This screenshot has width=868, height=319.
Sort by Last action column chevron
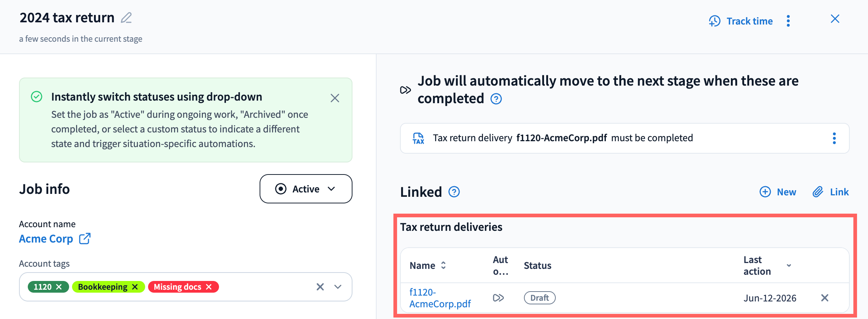coord(789,266)
